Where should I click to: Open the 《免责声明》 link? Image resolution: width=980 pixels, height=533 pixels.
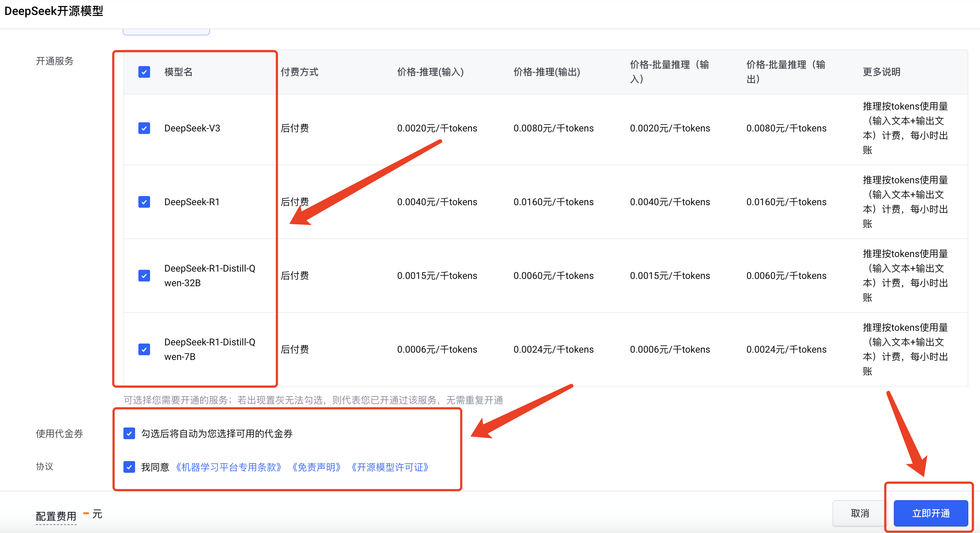(316, 467)
